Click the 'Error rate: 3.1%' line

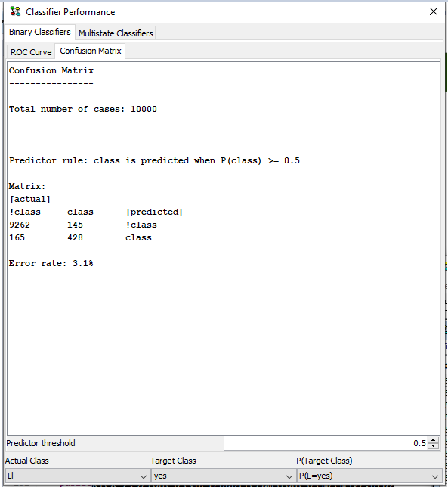point(51,263)
